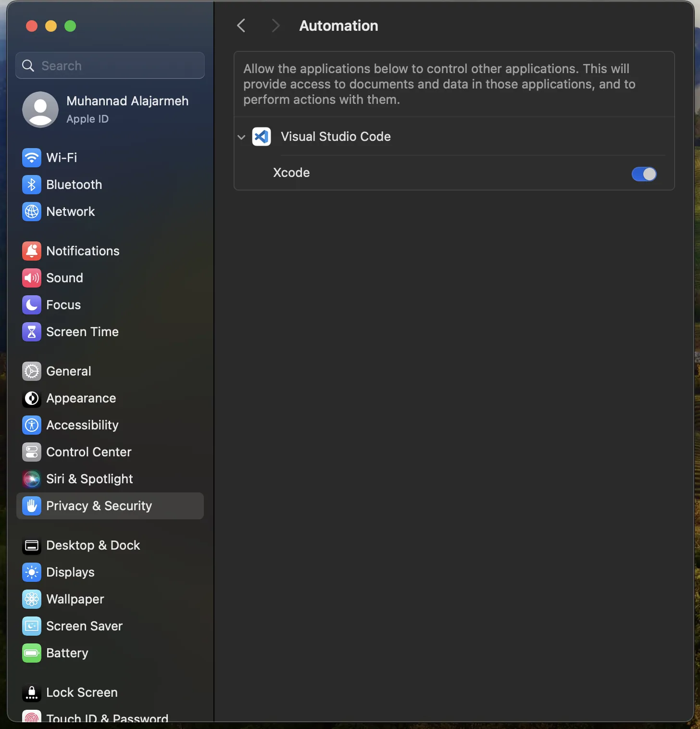Open the Battery icon in sidebar
The image size is (700, 729).
32,653
